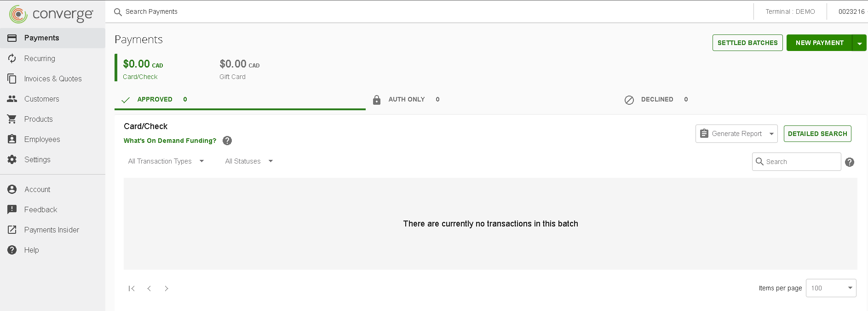Click the Detailed Search button
This screenshot has height=311, width=868.
[817, 134]
